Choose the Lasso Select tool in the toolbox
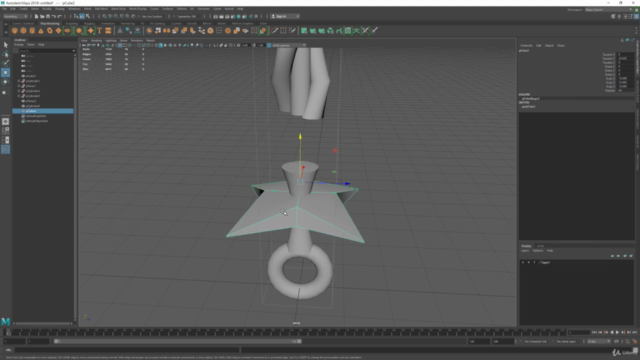Image resolution: width=640 pixels, height=360 pixels. (x=5, y=54)
